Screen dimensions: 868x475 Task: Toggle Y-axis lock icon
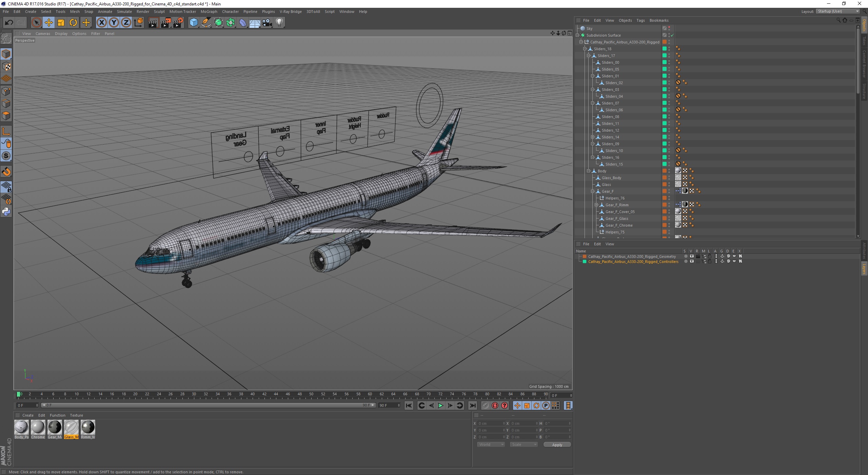click(114, 23)
